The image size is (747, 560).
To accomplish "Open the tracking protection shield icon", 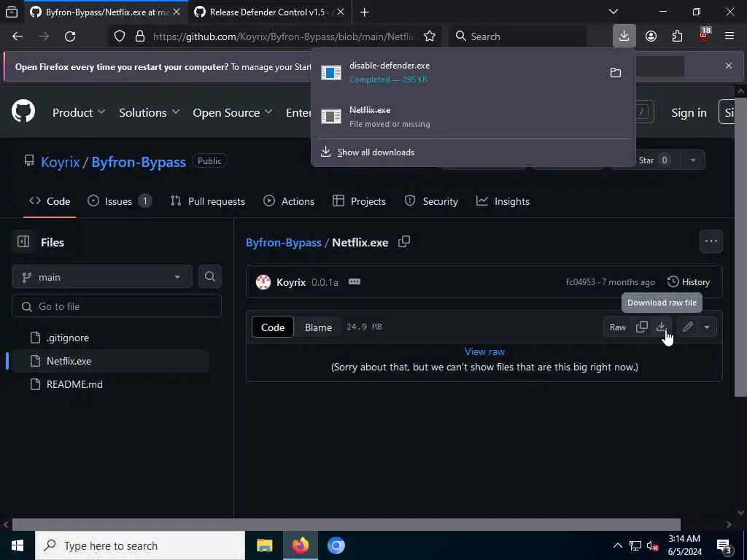I will 120,36.
